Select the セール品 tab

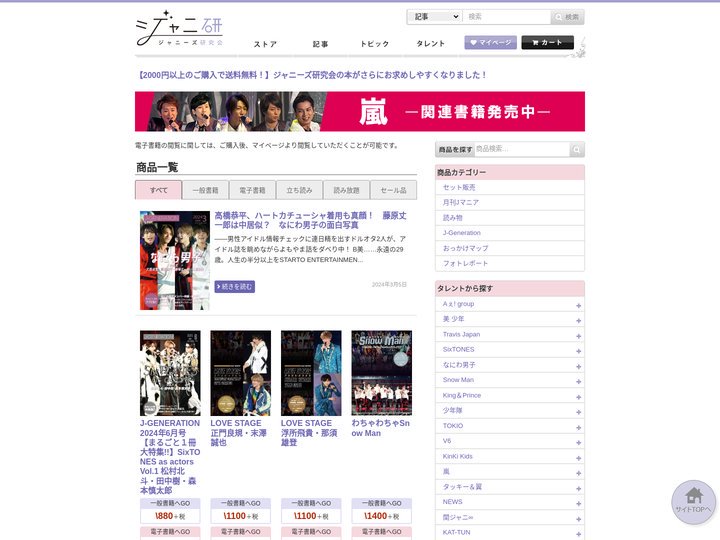394,190
